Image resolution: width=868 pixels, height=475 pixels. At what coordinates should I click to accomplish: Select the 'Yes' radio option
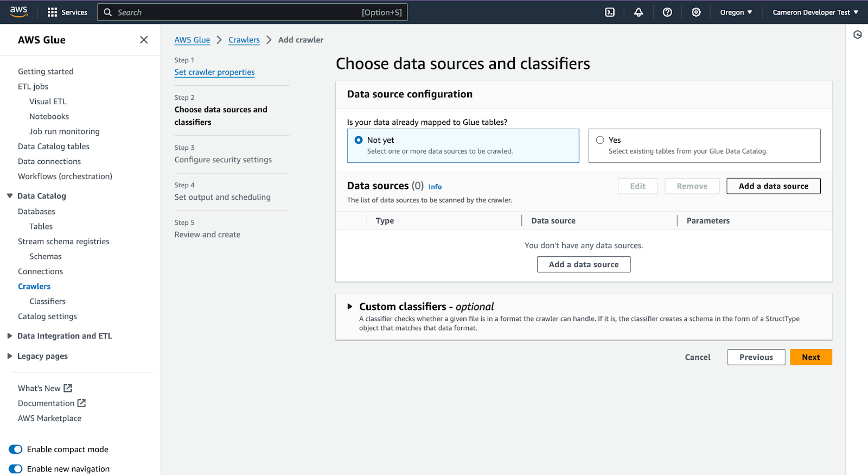pyautogui.click(x=600, y=140)
